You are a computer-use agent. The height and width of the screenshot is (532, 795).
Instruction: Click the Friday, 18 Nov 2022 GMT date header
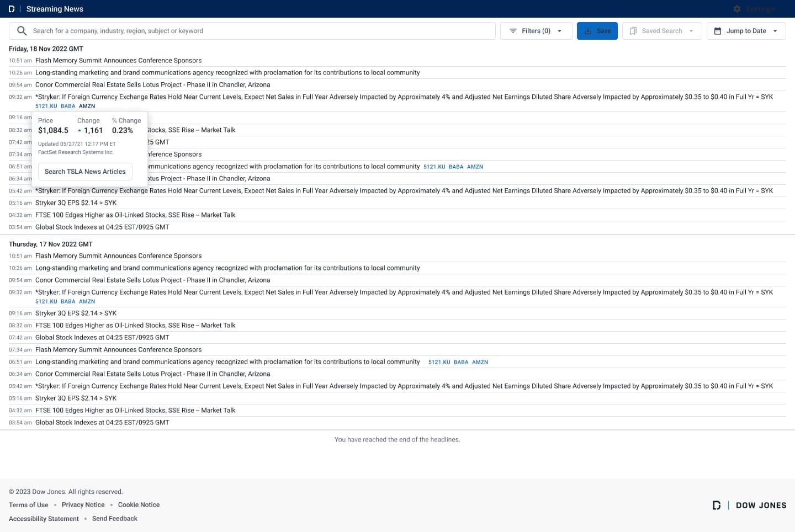(46, 49)
